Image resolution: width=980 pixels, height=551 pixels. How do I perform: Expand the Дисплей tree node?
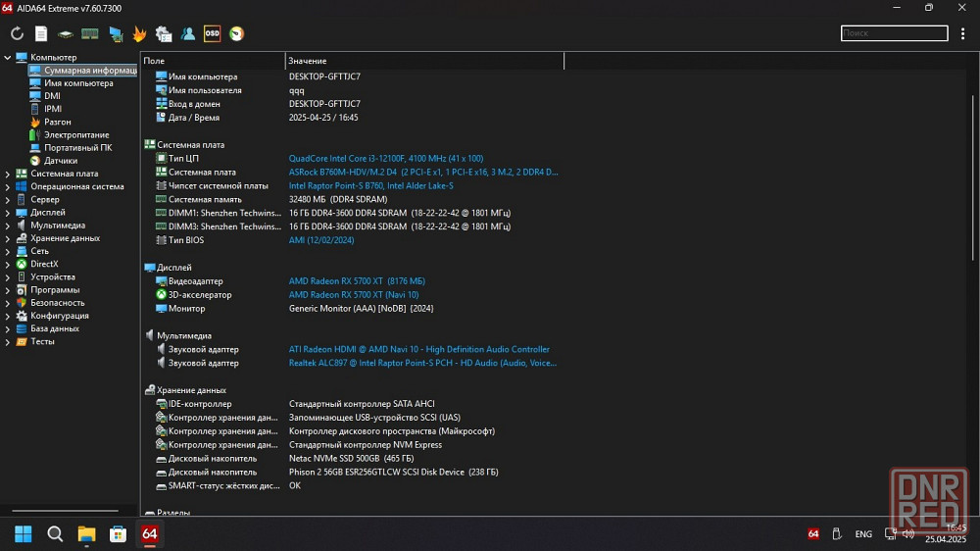coord(8,213)
